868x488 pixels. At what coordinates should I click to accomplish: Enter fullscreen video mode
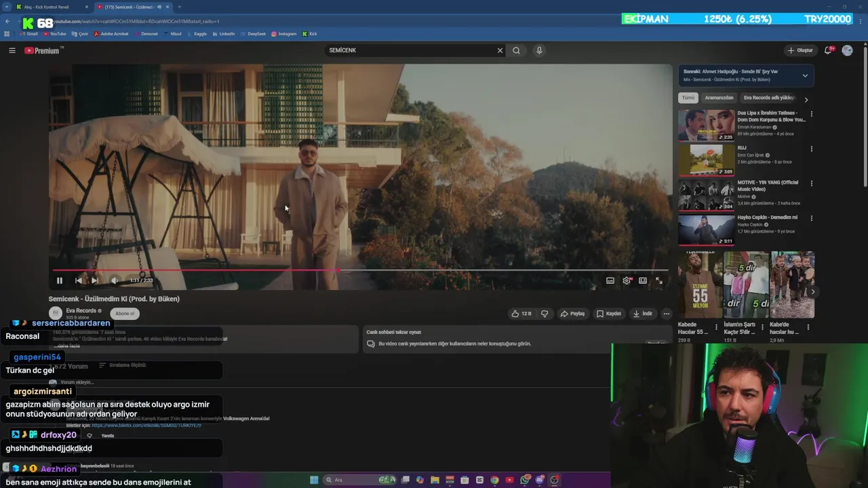(659, 281)
